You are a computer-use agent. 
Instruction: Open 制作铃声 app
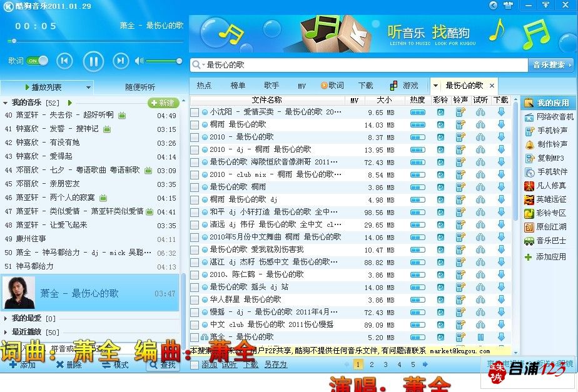[x=546, y=144]
